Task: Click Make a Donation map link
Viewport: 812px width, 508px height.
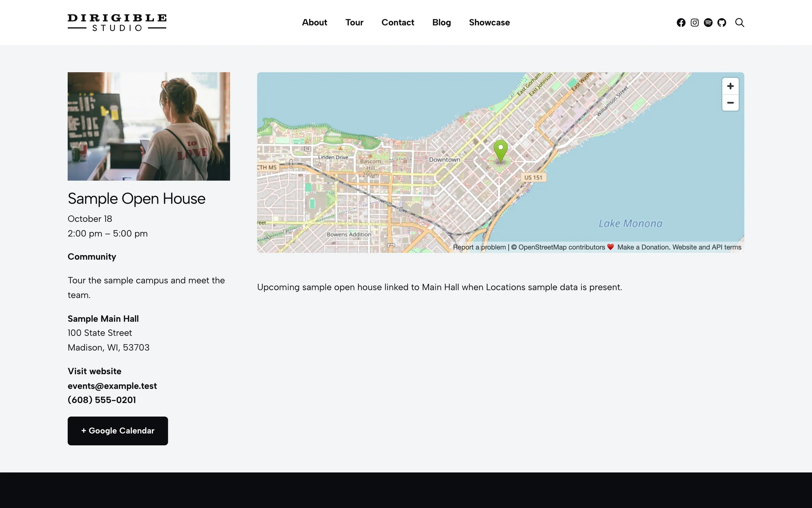Action: 643,247
